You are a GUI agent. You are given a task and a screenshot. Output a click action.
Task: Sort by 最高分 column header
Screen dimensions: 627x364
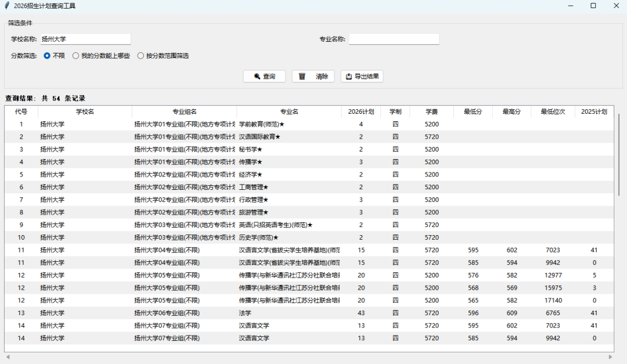pyautogui.click(x=512, y=111)
